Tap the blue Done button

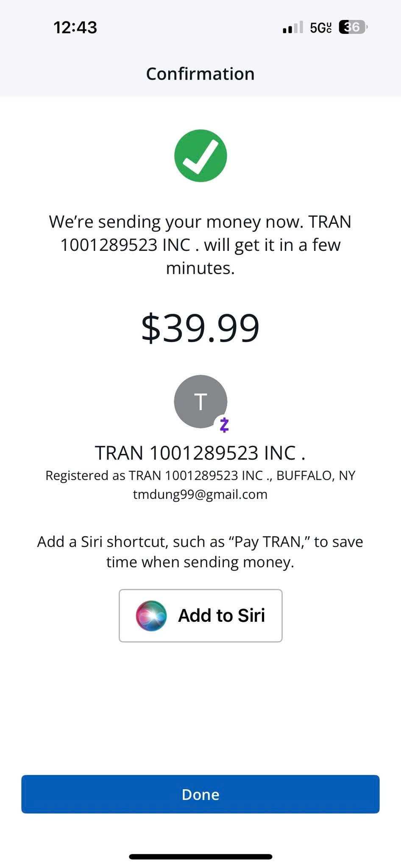click(200, 794)
